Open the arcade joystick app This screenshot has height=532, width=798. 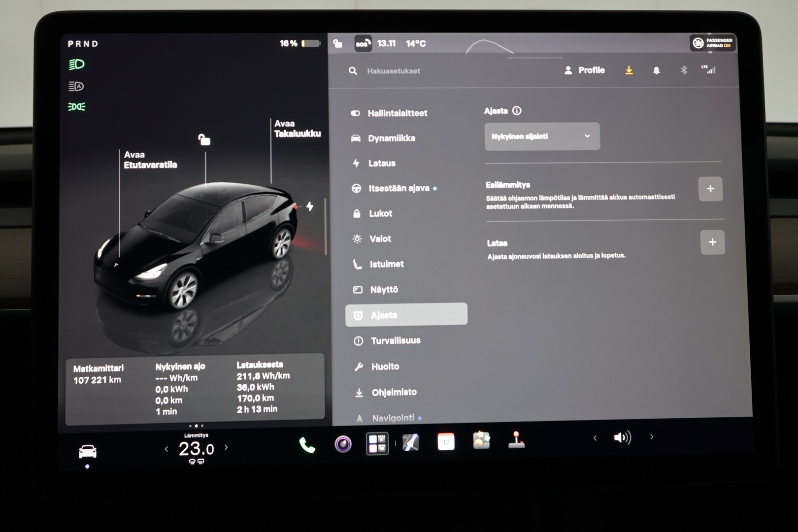516,440
